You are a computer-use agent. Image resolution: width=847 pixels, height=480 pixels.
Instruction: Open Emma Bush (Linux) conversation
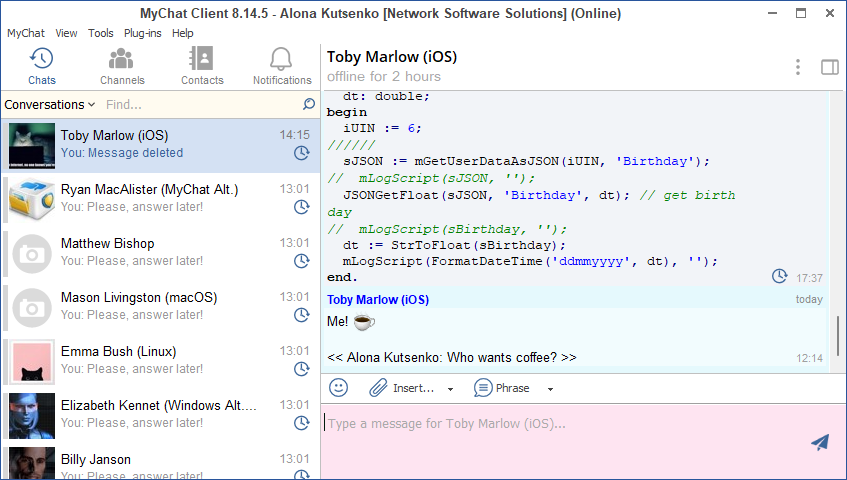pyautogui.click(x=160, y=361)
